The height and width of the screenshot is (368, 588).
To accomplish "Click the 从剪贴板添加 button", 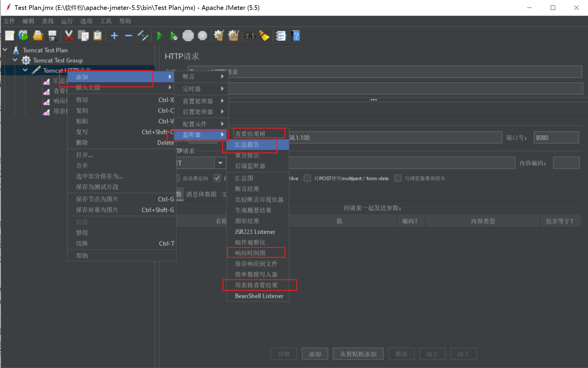I will (358, 354).
